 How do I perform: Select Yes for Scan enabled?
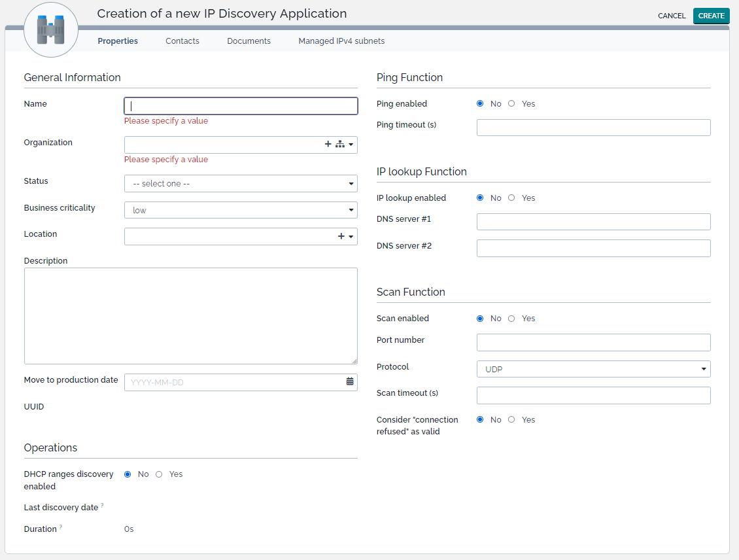click(x=511, y=319)
